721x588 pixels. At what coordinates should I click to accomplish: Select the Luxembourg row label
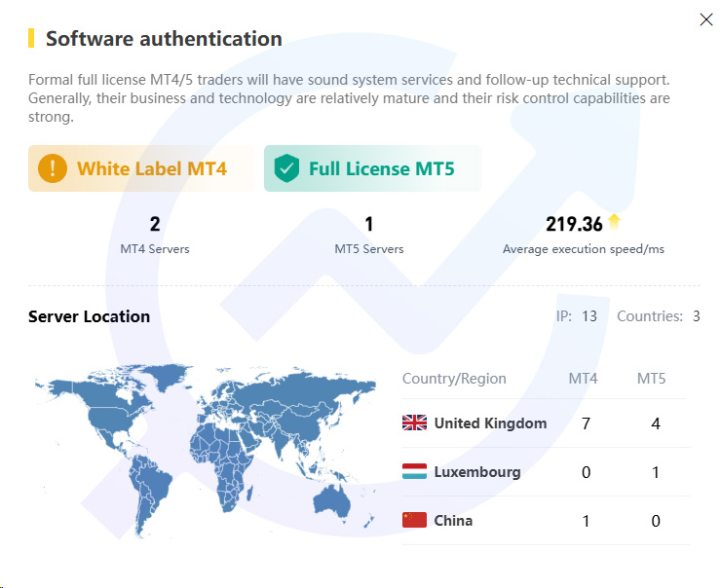477,472
